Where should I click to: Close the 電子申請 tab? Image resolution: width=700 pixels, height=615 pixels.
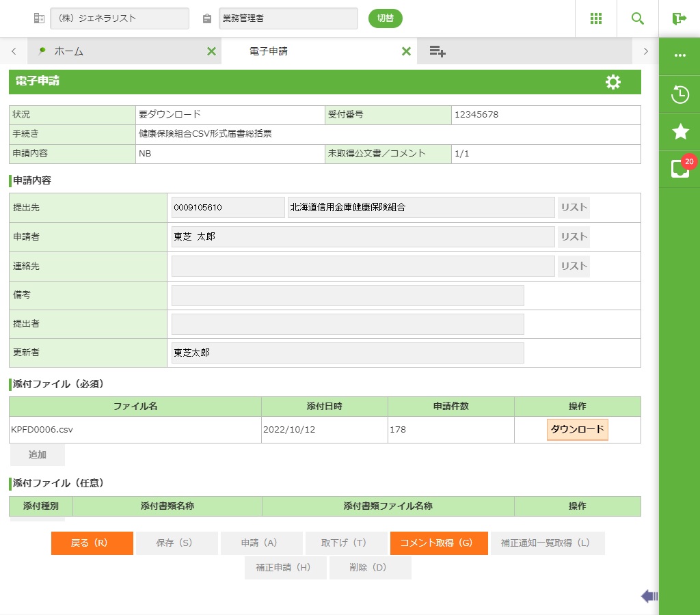pos(406,51)
